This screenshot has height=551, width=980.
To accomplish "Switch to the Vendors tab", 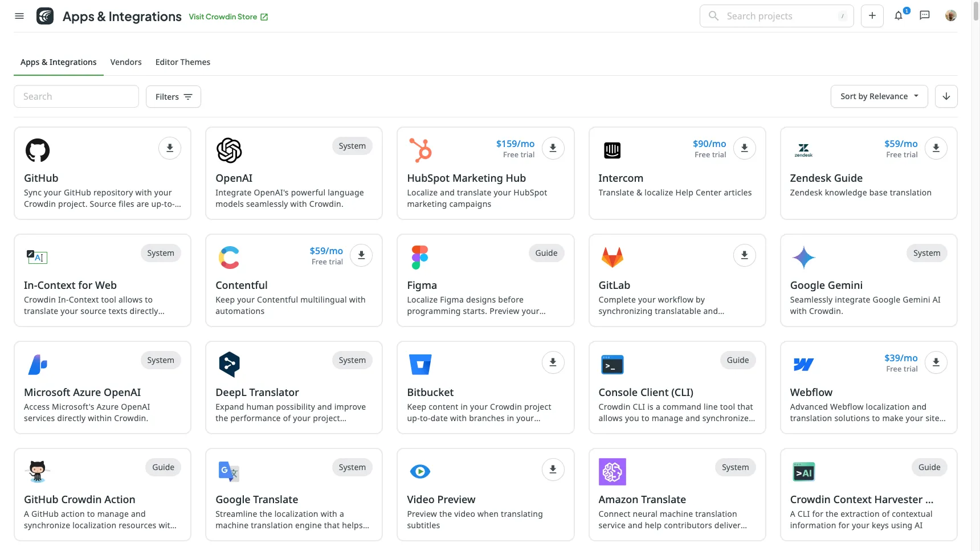I will coord(126,62).
